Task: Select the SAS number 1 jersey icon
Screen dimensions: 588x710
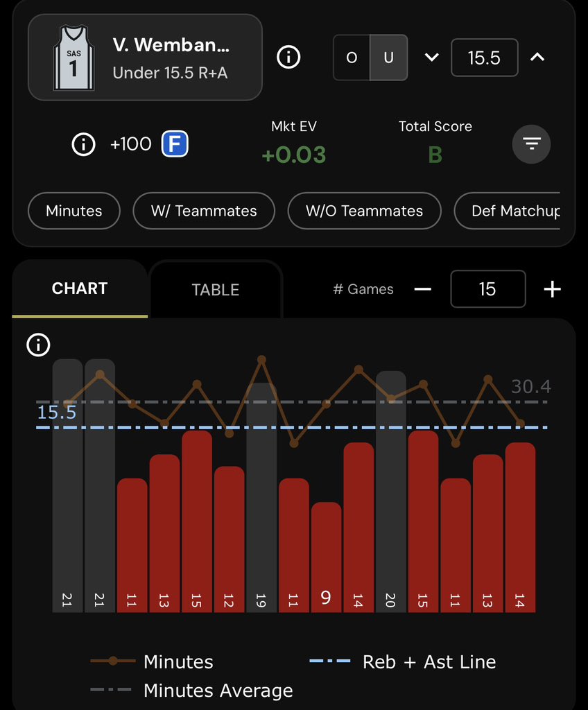Action: coord(73,58)
